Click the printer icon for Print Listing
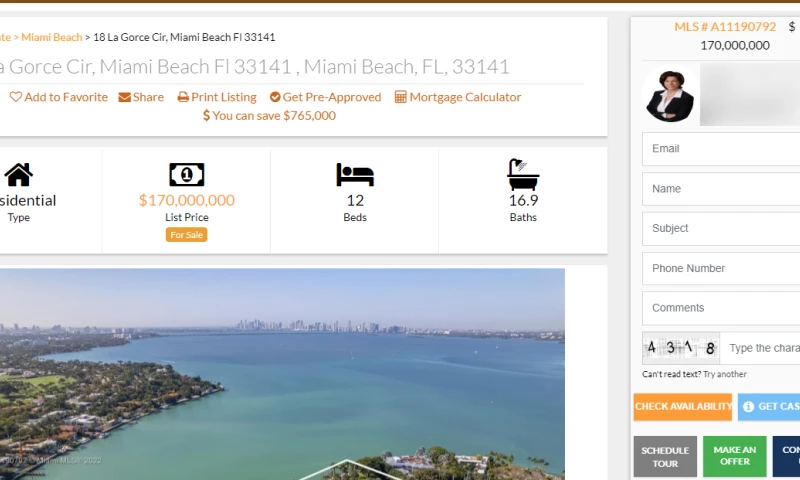 [x=183, y=97]
